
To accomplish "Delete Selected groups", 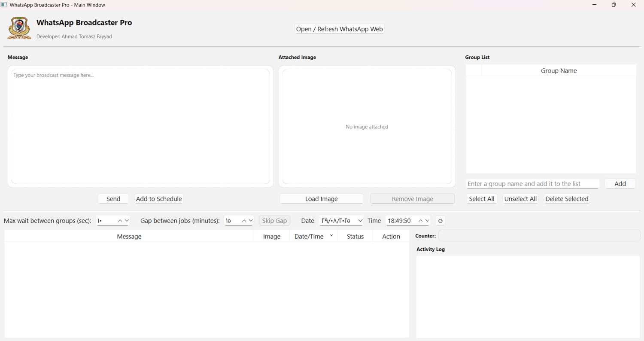I will [567, 199].
